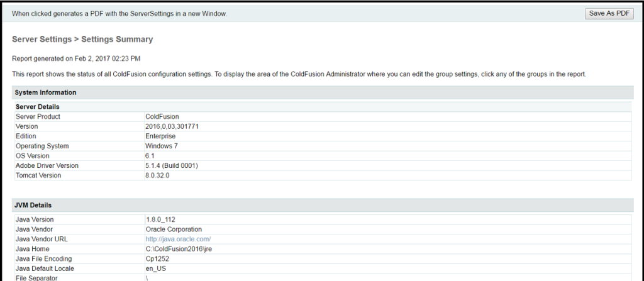Viewport: 644px width, 281px height.
Task: Click the Java Home label
Action: click(x=33, y=249)
